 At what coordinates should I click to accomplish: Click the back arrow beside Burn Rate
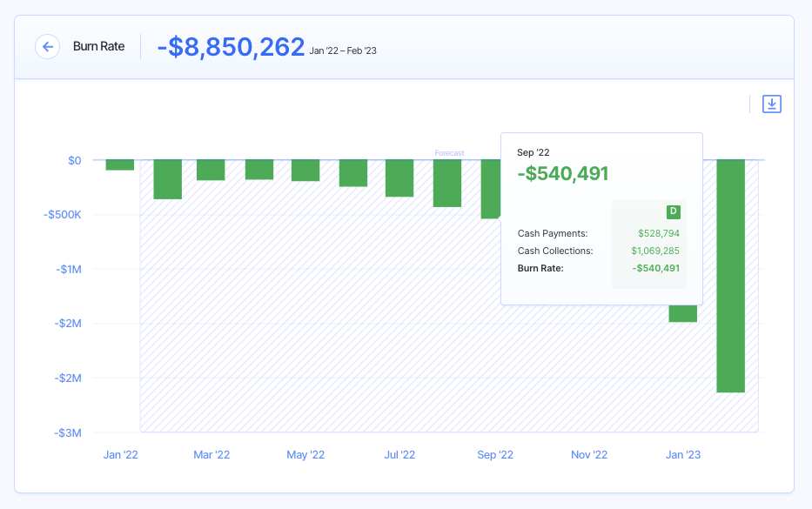pyautogui.click(x=47, y=46)
